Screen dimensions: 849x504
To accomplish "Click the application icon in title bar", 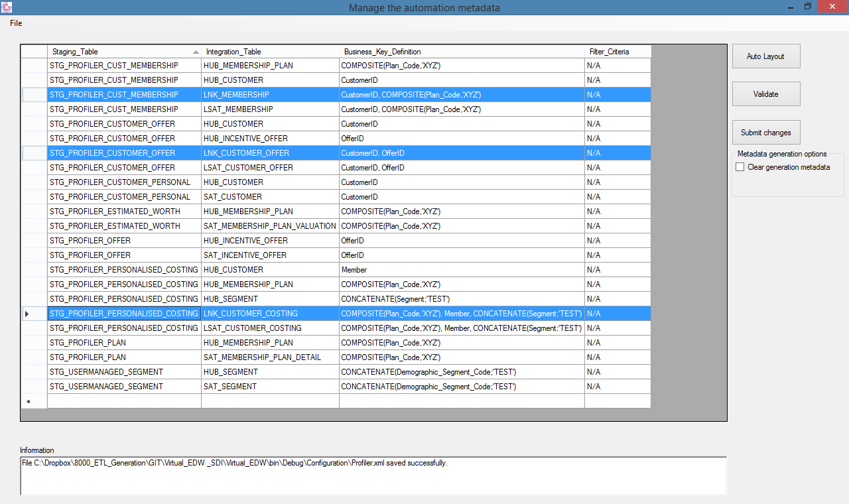I will [x=7, y=7].
